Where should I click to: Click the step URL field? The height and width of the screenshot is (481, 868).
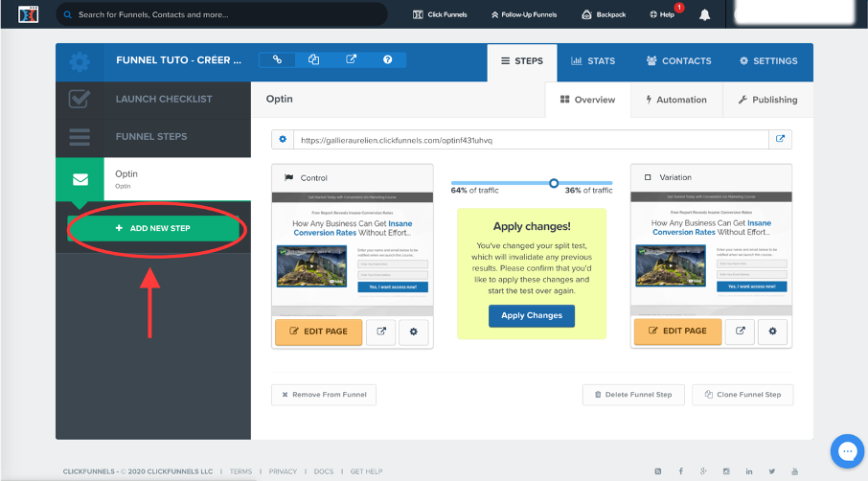531,140
